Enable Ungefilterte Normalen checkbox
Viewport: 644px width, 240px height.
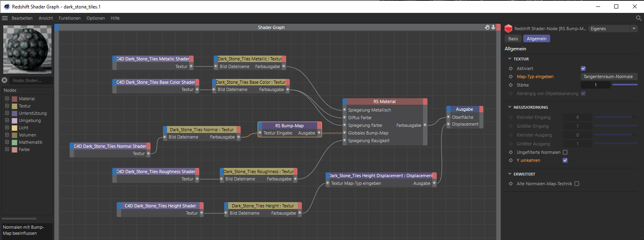[x=565, y=152]
